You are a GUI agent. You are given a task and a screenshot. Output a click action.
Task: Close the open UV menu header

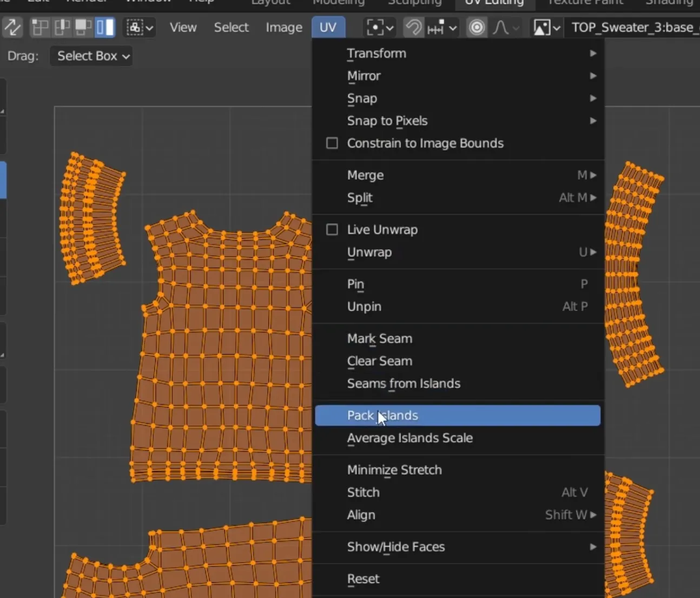click(328, 28)
